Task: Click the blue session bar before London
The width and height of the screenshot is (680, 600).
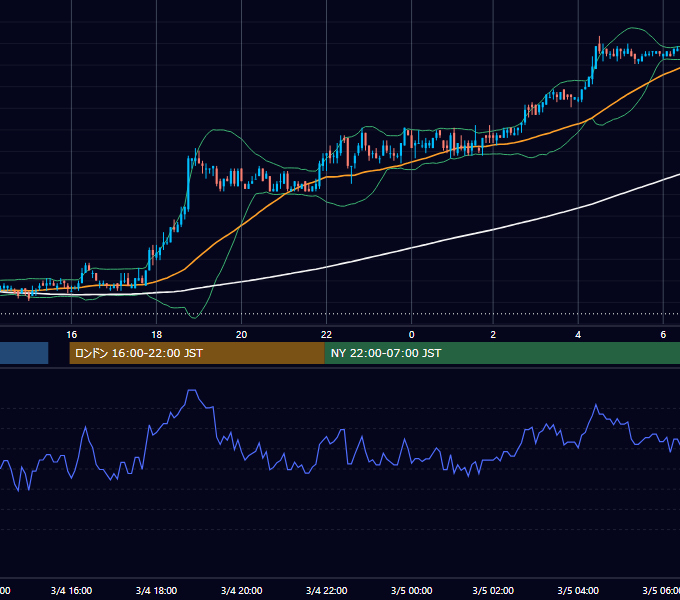Action: [x=24, y=353]
